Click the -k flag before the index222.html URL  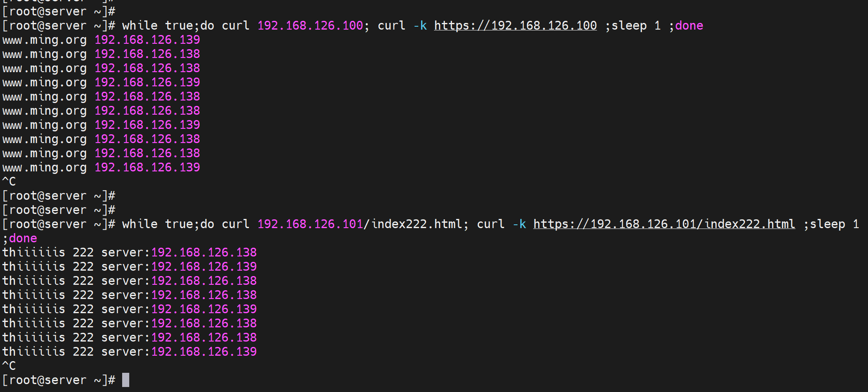[519, 224]
